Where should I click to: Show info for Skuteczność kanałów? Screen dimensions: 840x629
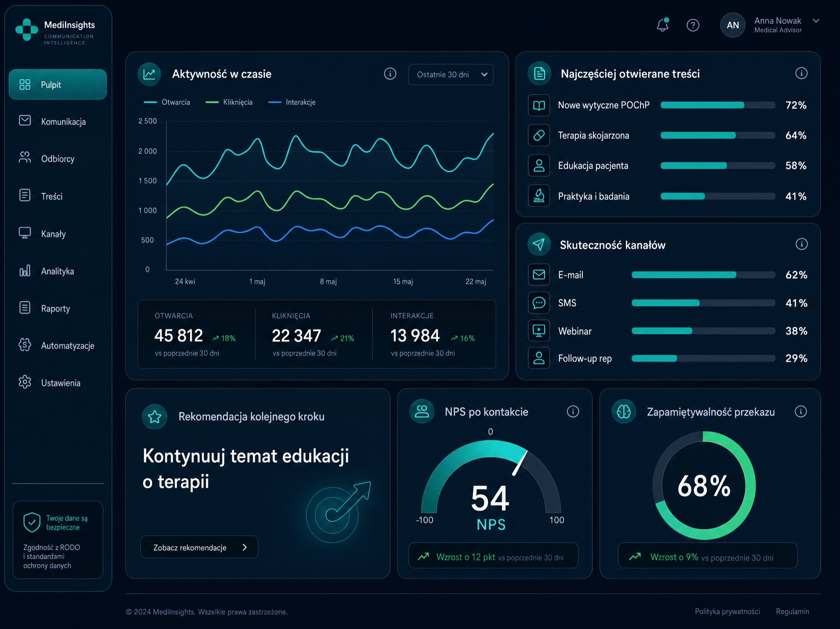801,244
